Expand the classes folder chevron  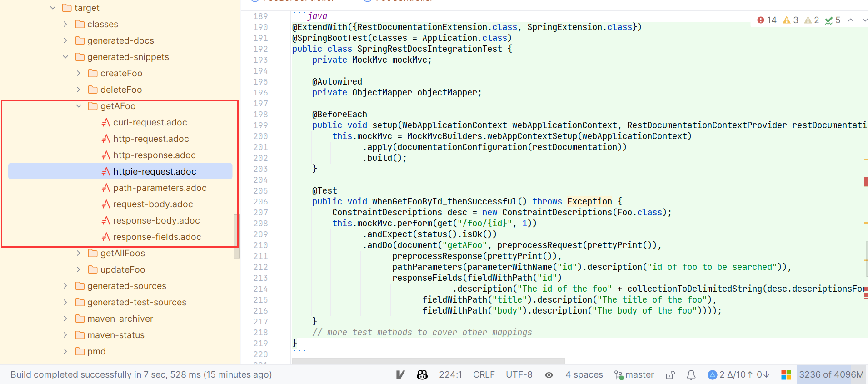[65, 24]
